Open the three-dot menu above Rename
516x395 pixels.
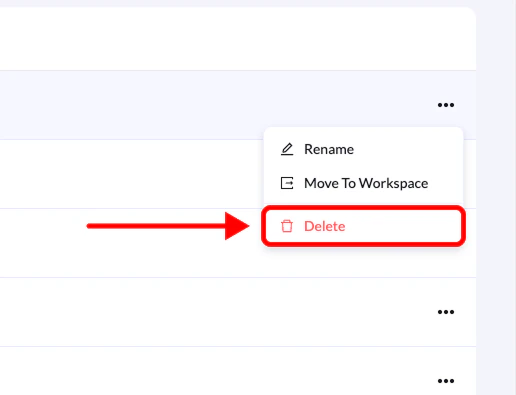pyautogui.click(x=446, y=105)
